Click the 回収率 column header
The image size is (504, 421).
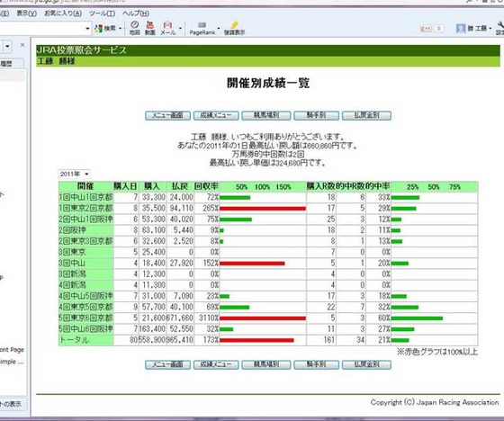[206, 186]
